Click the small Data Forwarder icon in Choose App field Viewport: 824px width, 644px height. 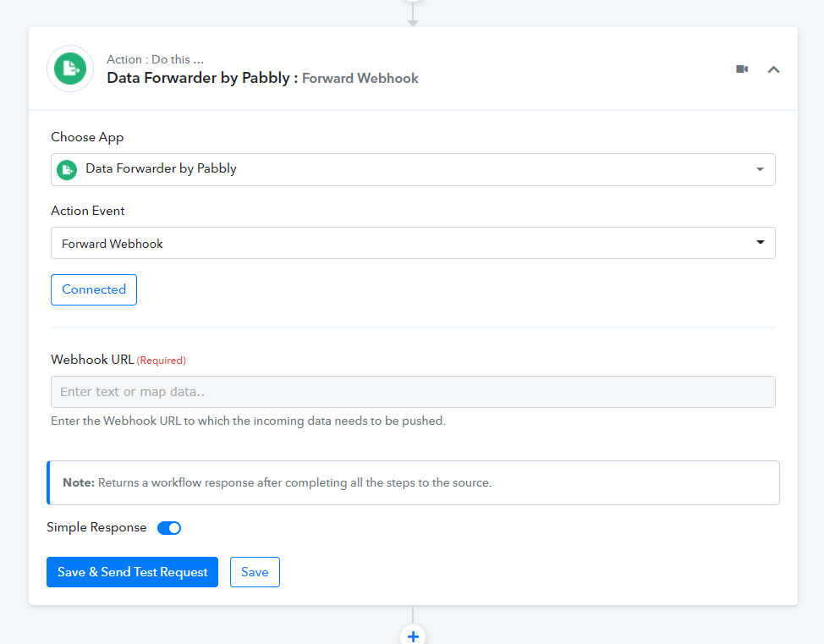coord(67,170)
